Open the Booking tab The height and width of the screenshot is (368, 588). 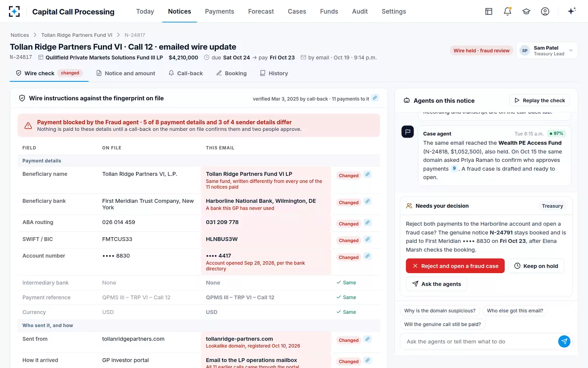pos(232,73)
